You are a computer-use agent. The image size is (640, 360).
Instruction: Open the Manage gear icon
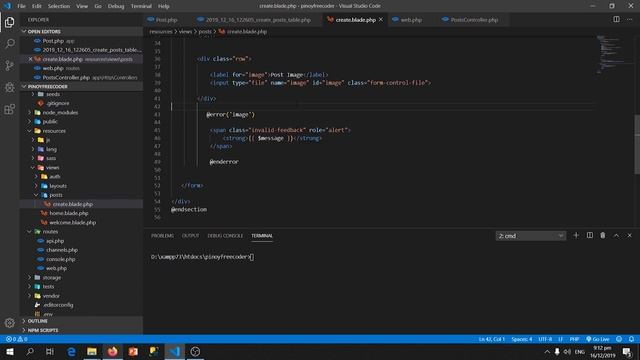pos(9,323)
